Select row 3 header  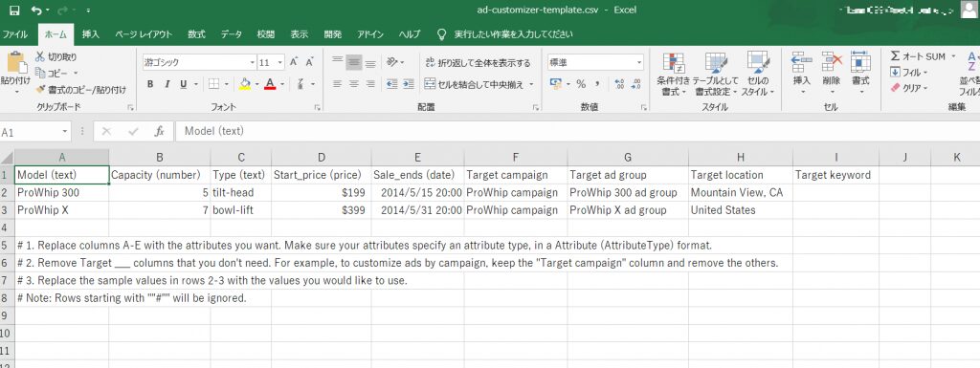tap(7, 210)
